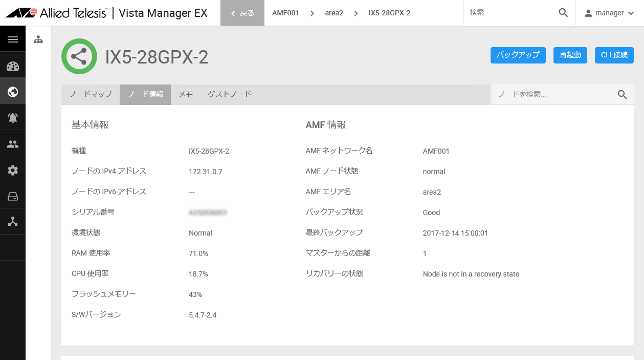Go back with the 戻る button
The width and height of the screenshot is (644, 360).
point(242,13)
